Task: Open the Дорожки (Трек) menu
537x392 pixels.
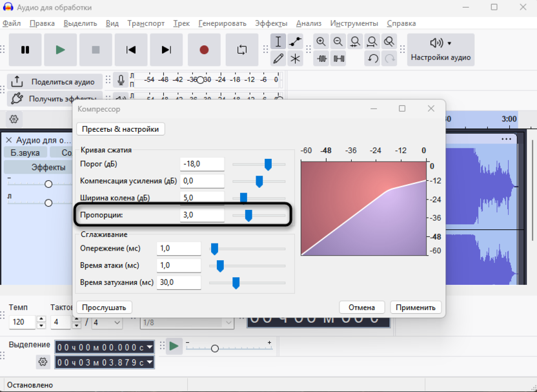Action: click(x=181, y=23)
